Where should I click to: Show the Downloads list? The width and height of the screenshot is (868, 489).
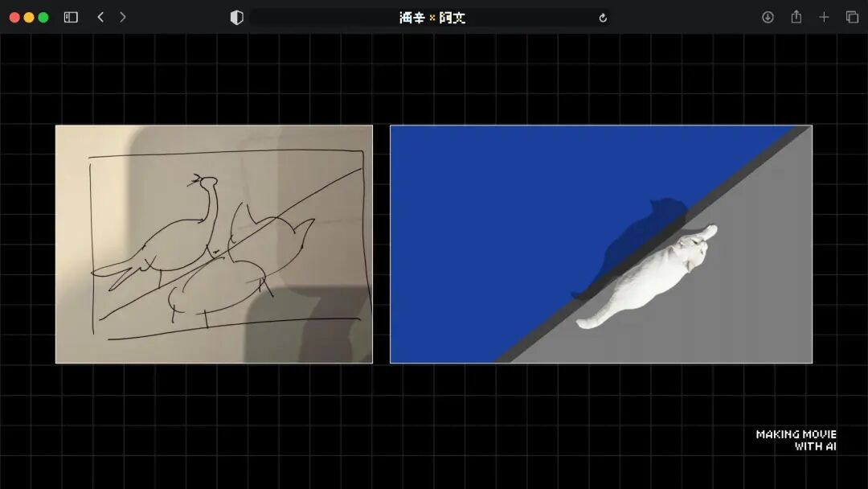coord(768,16)
